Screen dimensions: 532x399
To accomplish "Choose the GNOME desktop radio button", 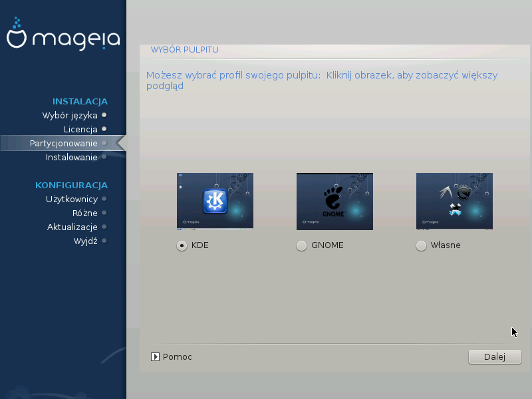I will tap(301, 245).
